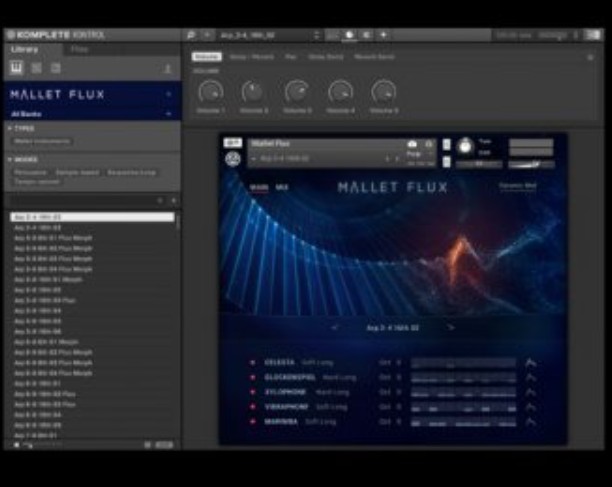
Task: Open envelope shape icon for Vibraphone row
Action: point(530,407)
